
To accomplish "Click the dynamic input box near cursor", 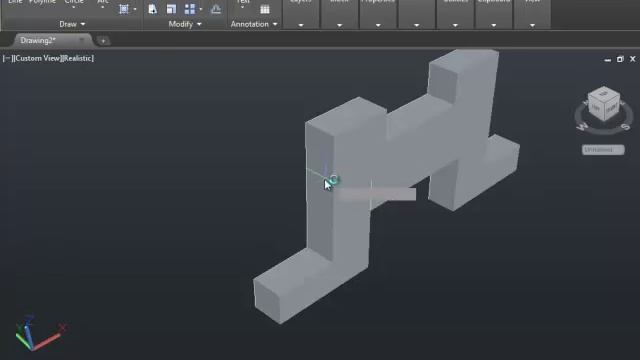I will point(376,194).
